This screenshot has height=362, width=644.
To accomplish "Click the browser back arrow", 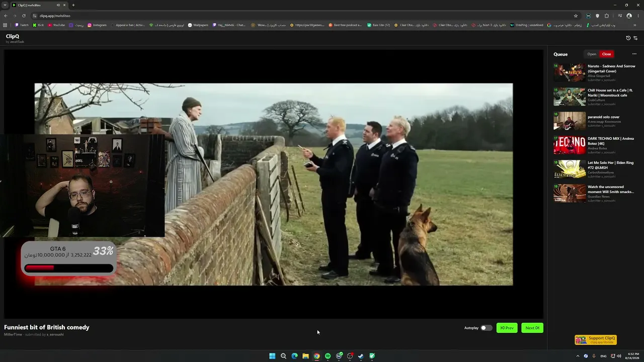I will click(6, 16).
